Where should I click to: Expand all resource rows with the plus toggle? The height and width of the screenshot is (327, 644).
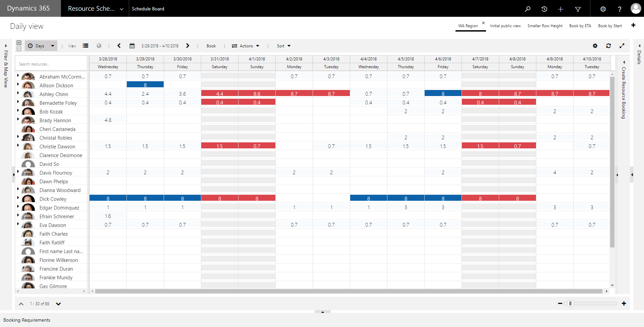point(19,43)
